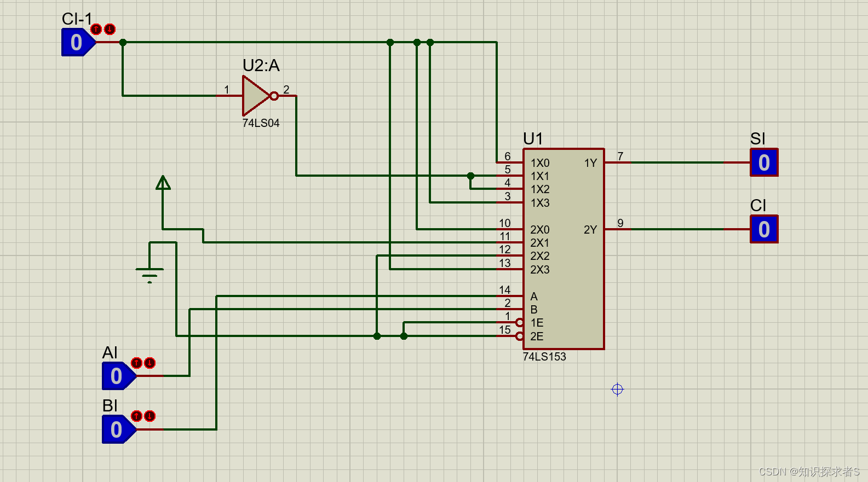868x482 pixels.
Task: Click the U2:A component label
Action: 261,66
